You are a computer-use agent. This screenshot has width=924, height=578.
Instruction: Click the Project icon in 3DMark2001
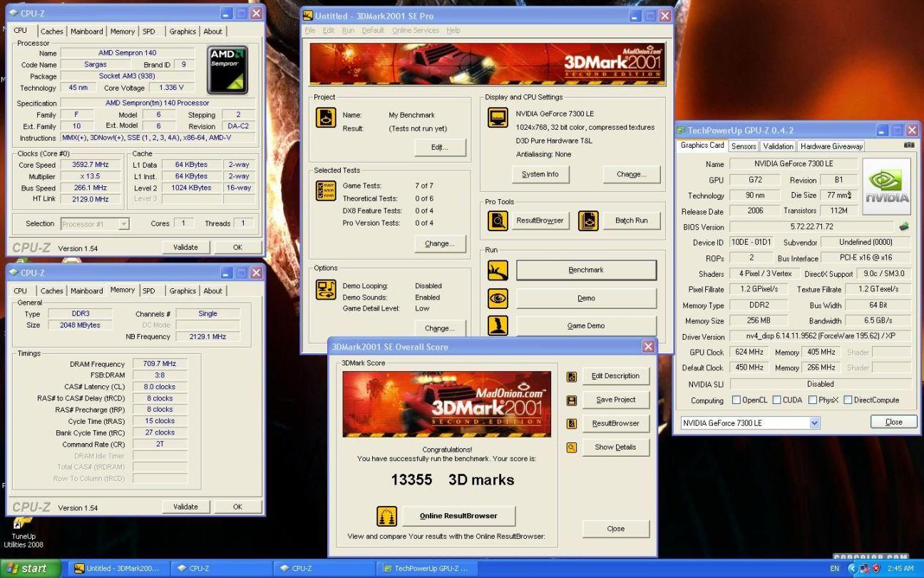(326, 118)
